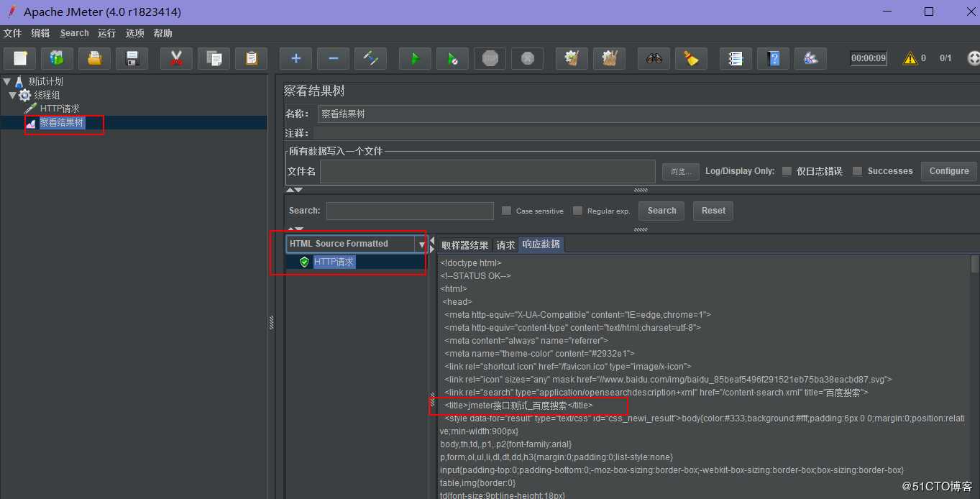Click the Toggle enable/disable icon
The image size is (980, 499).
point(370,58)
